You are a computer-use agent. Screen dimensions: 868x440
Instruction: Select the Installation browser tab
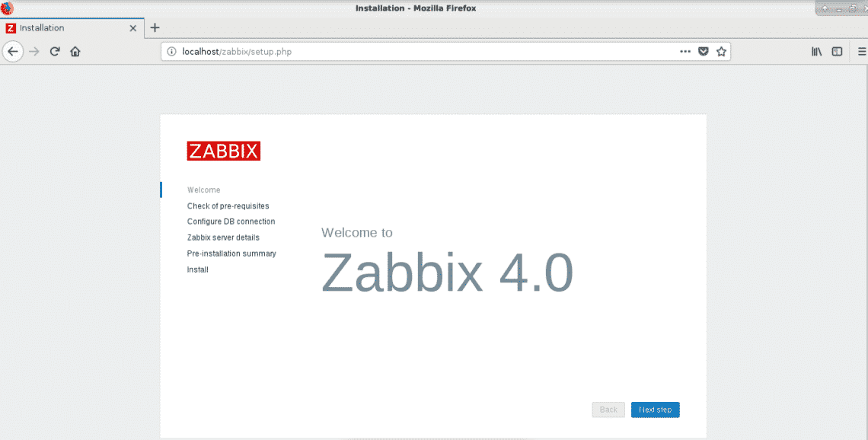pos(72,27)
